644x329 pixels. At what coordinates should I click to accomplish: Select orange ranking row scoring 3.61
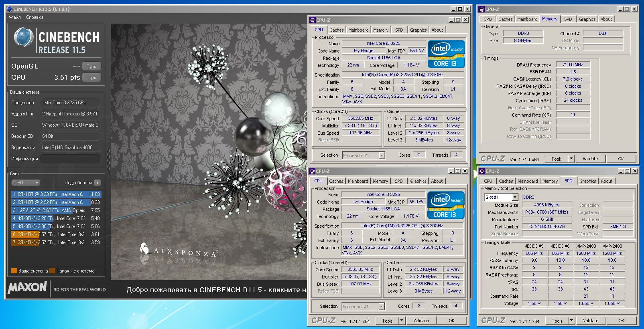click(x=56, y=234)
